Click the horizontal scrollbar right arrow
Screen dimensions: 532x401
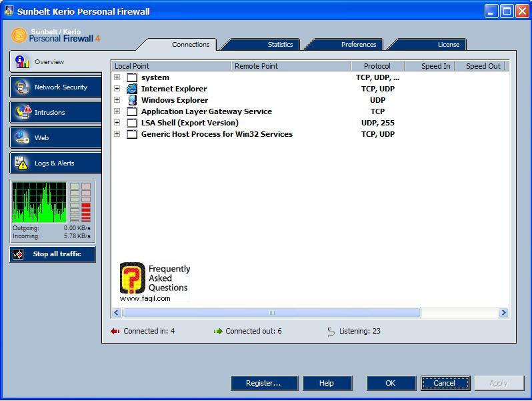pyautogui.click(x=503, y=312)
